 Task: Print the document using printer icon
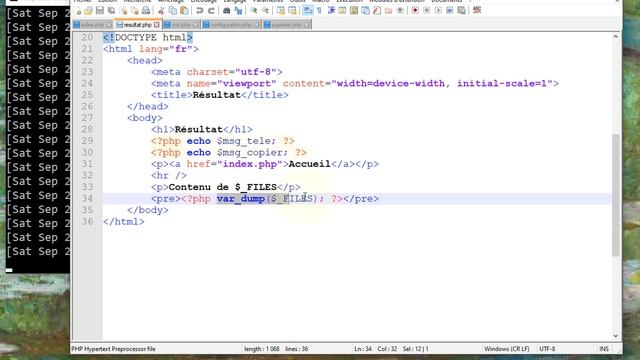146,11
